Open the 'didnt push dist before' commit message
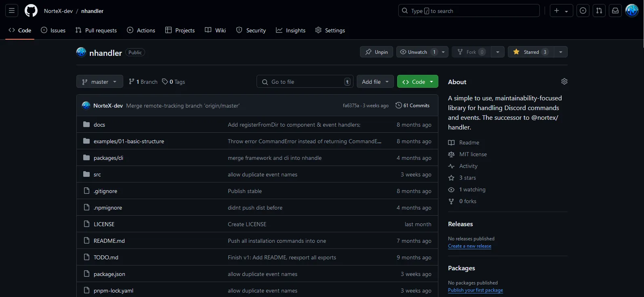This screenshot has height=297, width=644. 255,208
